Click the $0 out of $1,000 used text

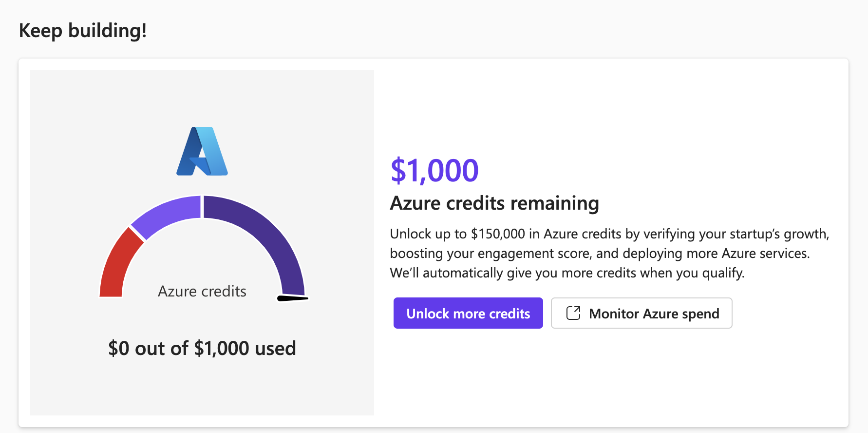202,348
